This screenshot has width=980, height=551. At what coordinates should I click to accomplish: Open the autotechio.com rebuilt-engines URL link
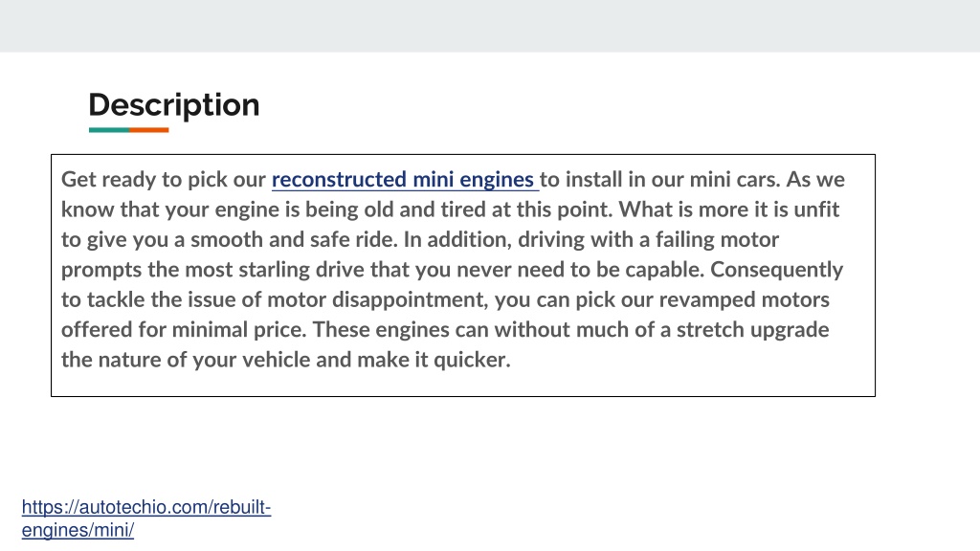coord(146,518)
